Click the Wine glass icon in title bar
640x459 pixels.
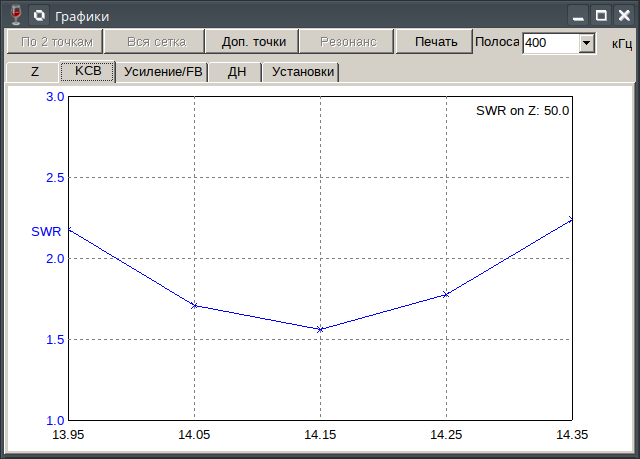pyautogui.click(x=16, y=15)
